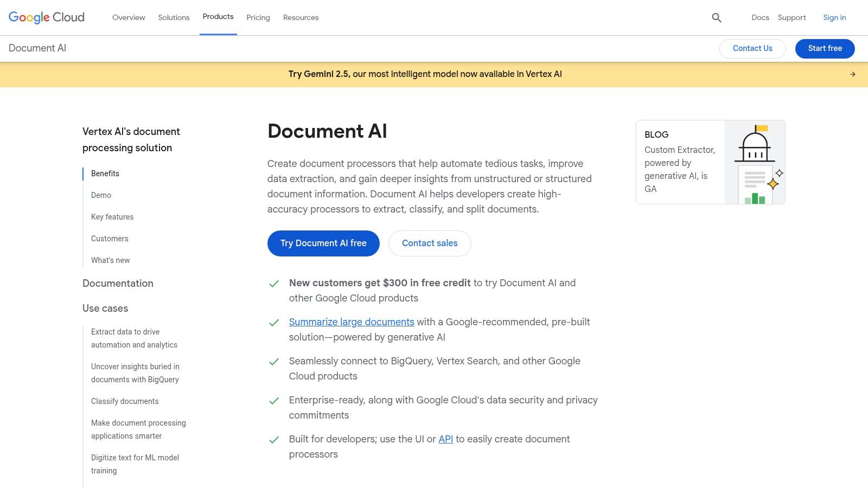Image resolution: width=868 pixels, height=488 pixels.
Task: Select Pricing in the top navigation
Action: [x=258, y=17]
